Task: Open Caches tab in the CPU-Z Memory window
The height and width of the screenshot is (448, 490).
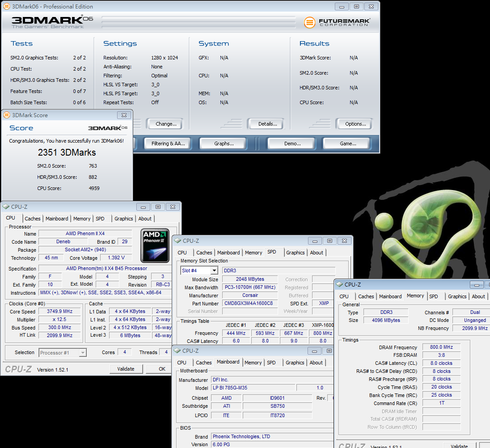Action: tap(366, 296)
